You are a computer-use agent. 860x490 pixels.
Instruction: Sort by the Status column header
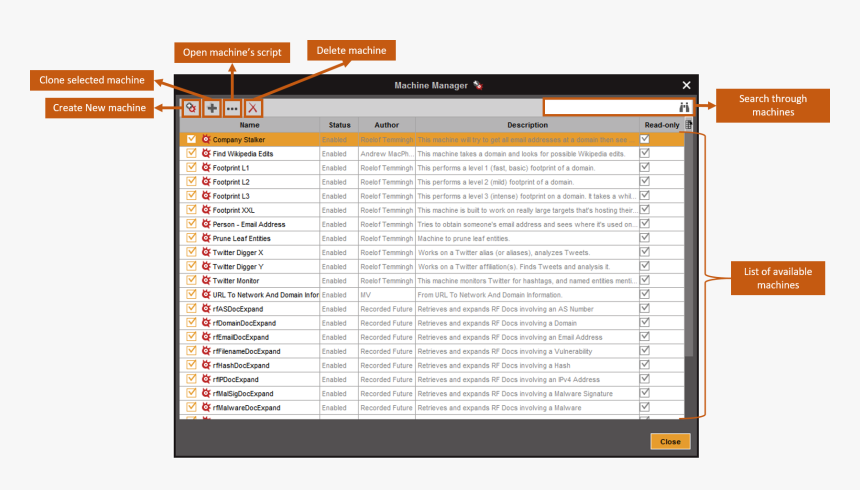coord(339,125)
